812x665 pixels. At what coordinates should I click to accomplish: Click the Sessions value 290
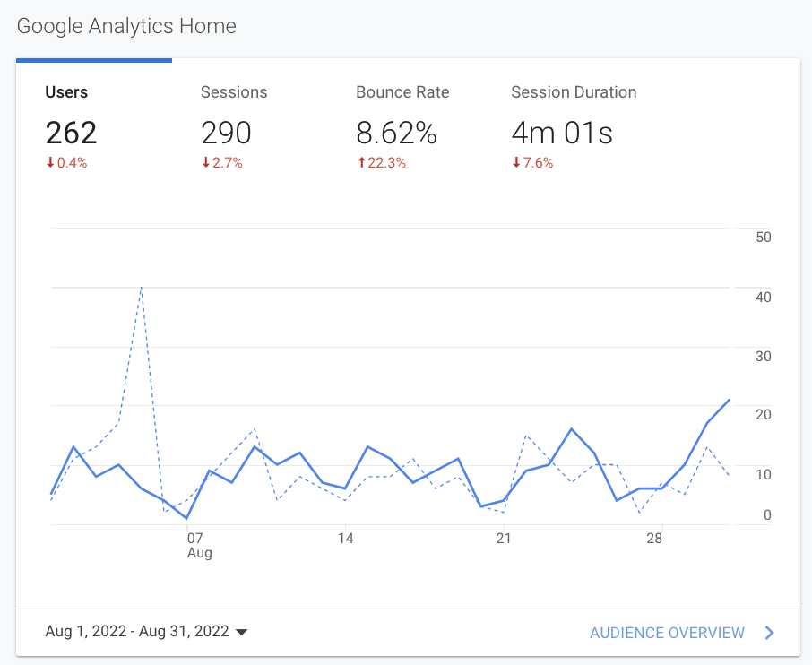tap(227, 133)
